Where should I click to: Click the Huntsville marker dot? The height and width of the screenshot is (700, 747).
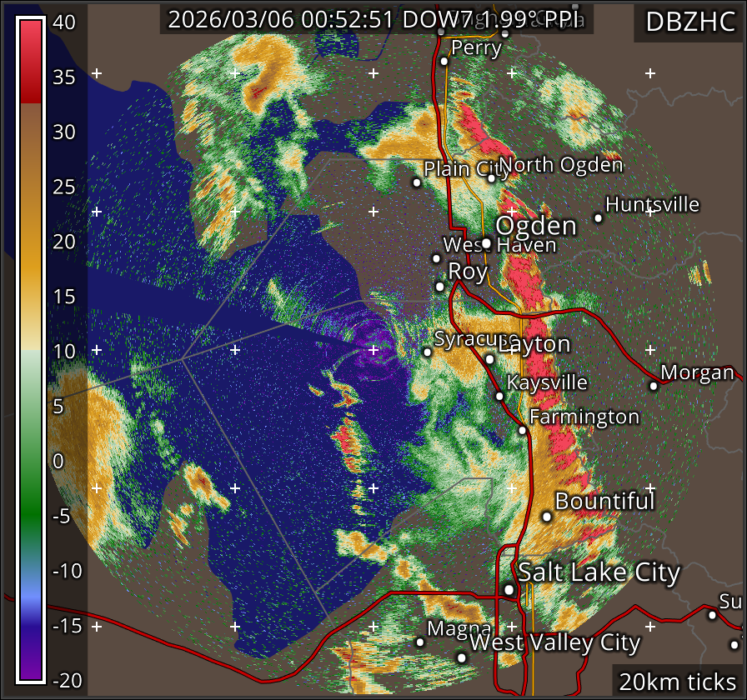pos(598,217)
